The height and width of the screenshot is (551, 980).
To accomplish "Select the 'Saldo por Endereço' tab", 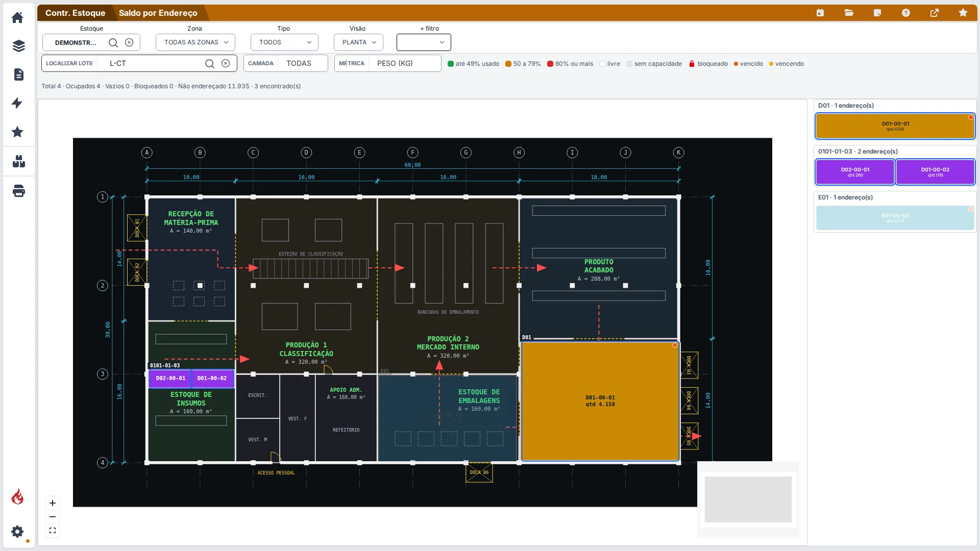I will point(158,13).
